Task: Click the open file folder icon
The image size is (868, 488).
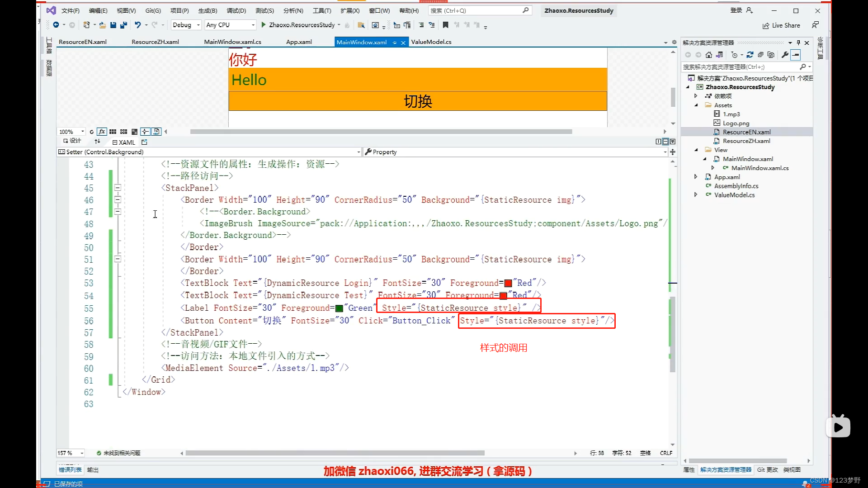Action: click(x=103, y=25)
